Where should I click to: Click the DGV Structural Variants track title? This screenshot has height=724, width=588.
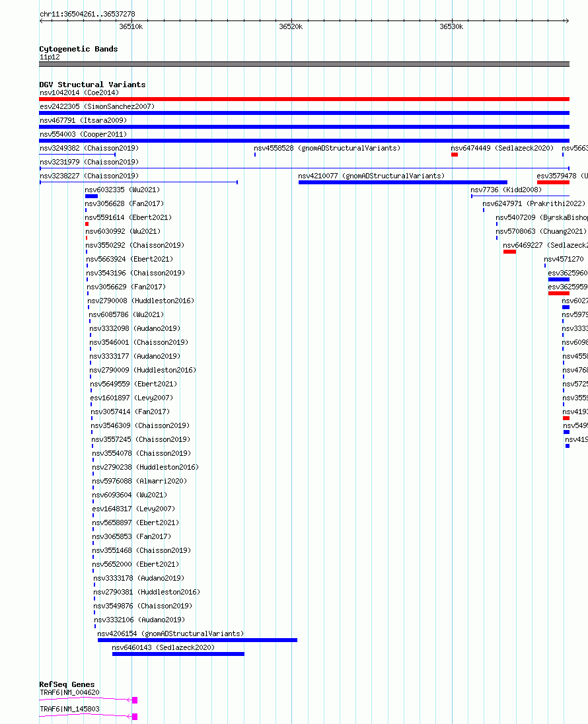[92, 85]
